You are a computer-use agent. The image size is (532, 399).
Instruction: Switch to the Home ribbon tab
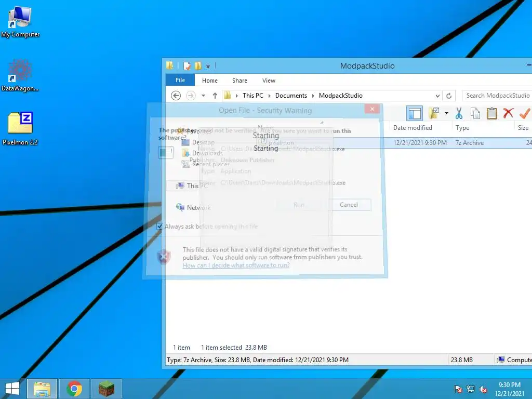(210, 81)
